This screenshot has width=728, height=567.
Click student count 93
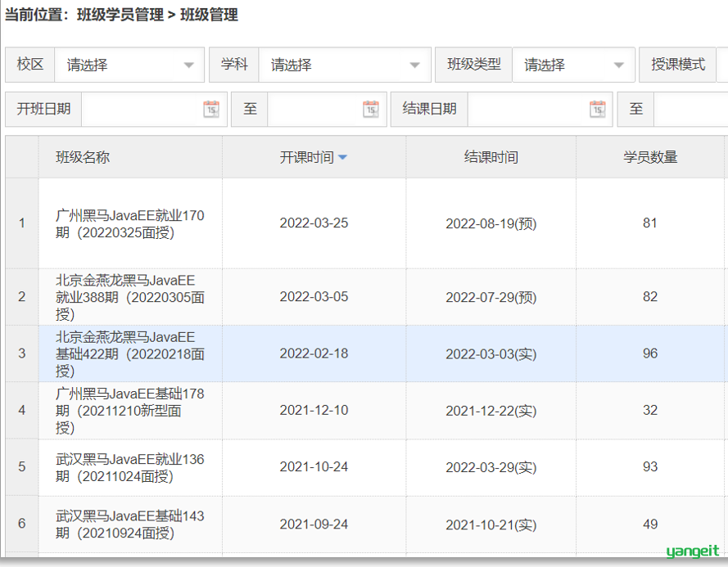[650, 467]
